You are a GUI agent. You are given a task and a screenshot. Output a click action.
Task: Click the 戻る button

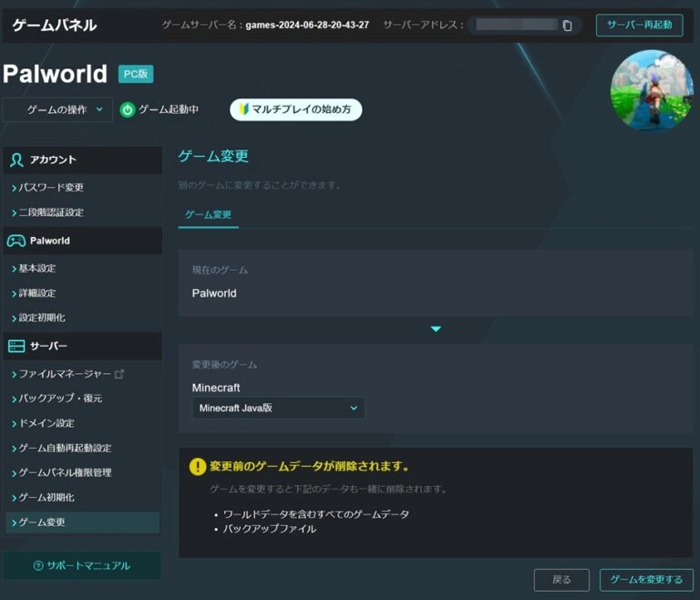(561, 580)
